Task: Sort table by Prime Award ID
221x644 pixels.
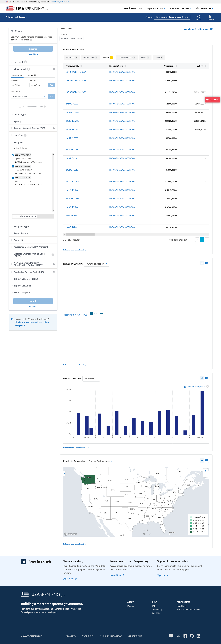Action: (81, 66)
